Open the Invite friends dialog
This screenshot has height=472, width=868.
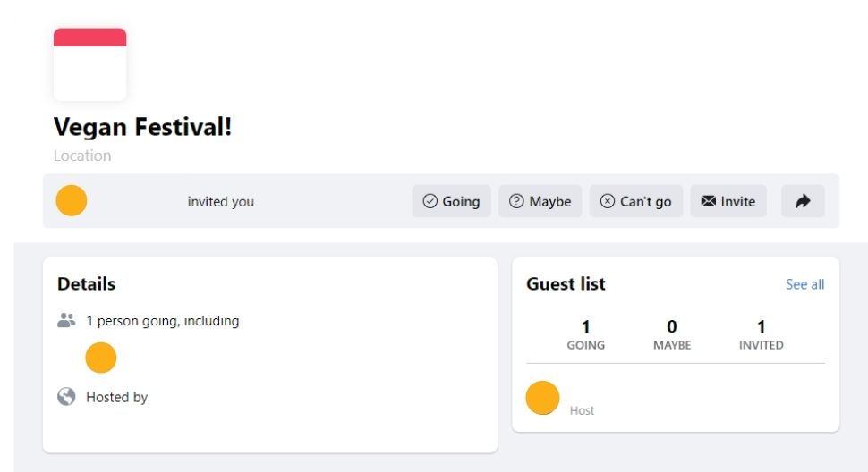tap(728, 201)
